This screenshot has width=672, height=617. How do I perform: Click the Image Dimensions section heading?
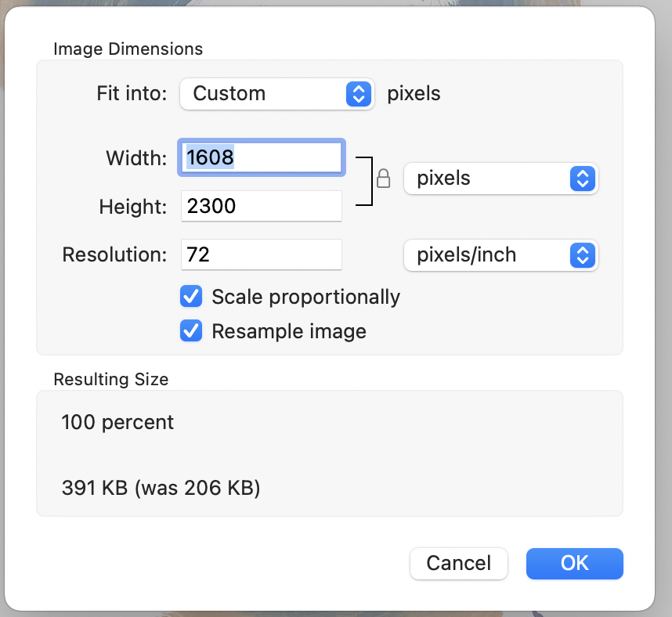128,49
